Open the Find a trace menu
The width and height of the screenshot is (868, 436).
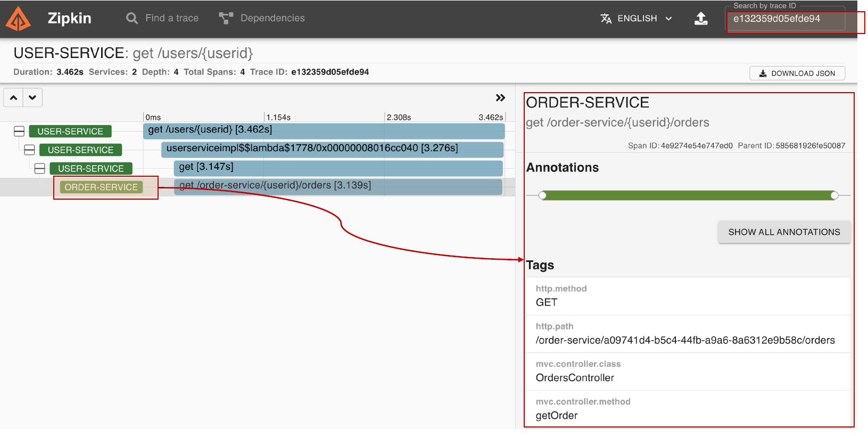point(162,18)
